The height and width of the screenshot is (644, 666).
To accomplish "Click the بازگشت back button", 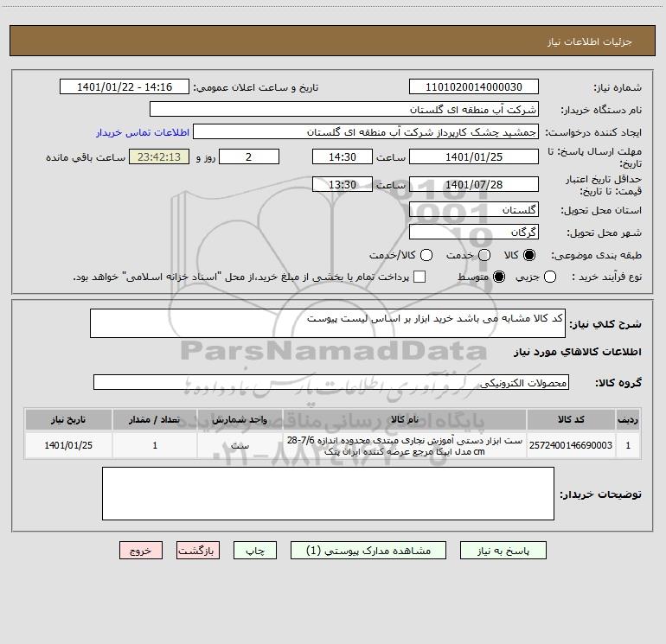I will click(x=198, y=551).
